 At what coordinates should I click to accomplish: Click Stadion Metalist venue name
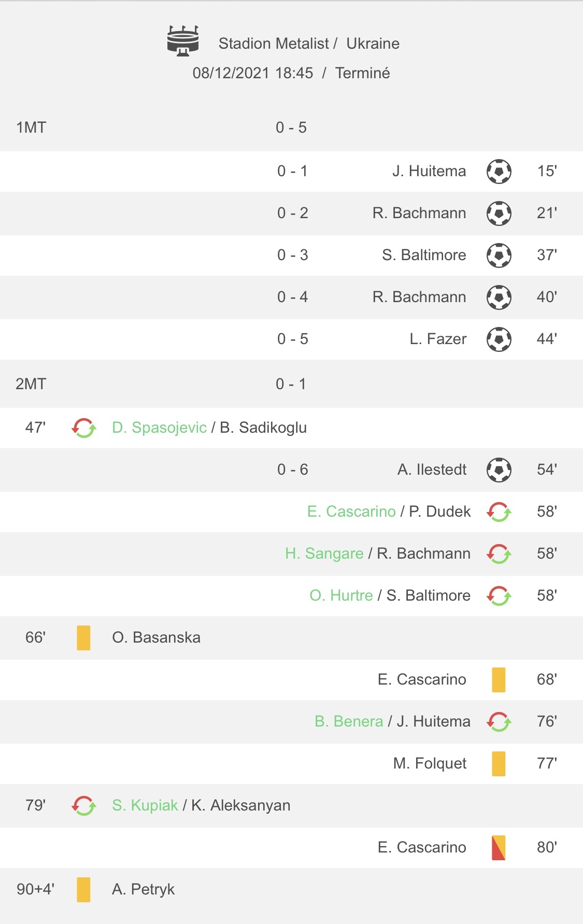click(x=274, y=44)
